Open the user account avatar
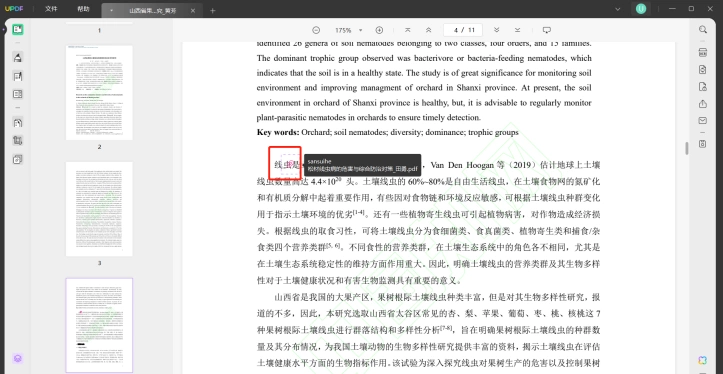Screen dimensions: 723x374 (x=641, y=9)
